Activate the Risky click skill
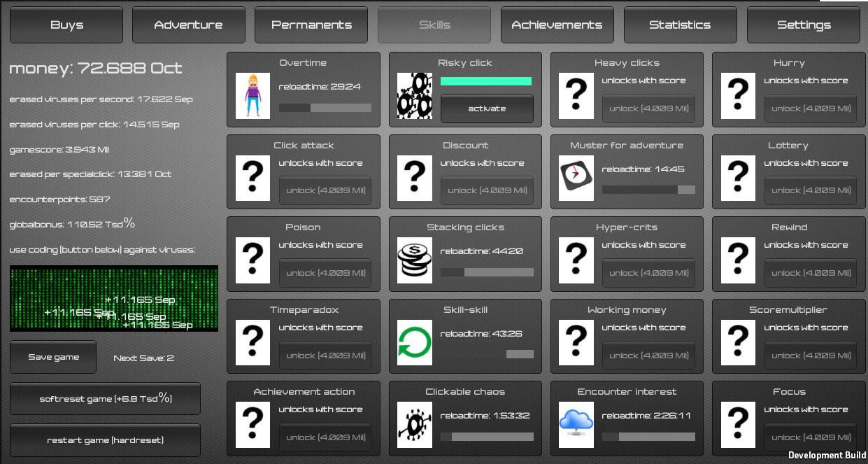 487,108
